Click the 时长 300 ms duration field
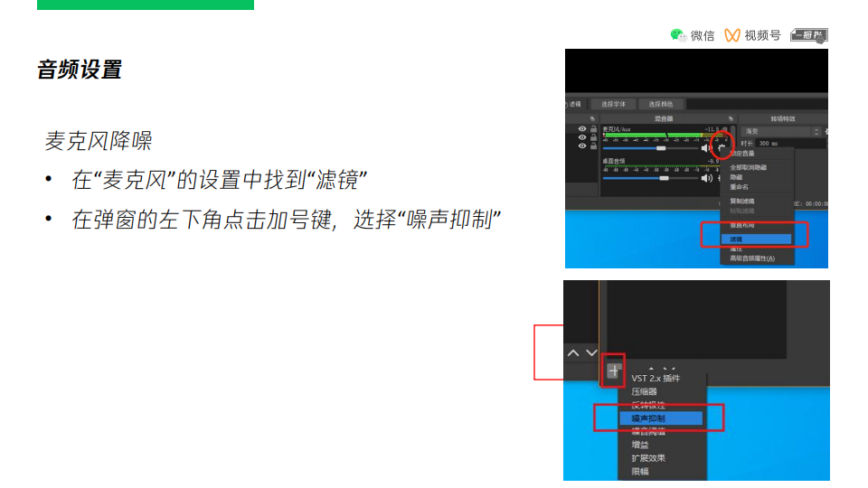 pyautogui.click(x=790, y=144)
